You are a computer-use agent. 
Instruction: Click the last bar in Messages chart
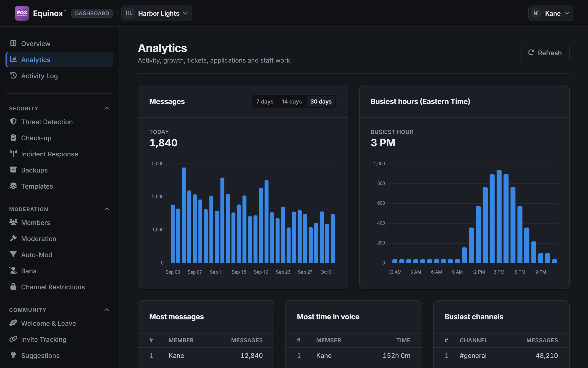333,238
